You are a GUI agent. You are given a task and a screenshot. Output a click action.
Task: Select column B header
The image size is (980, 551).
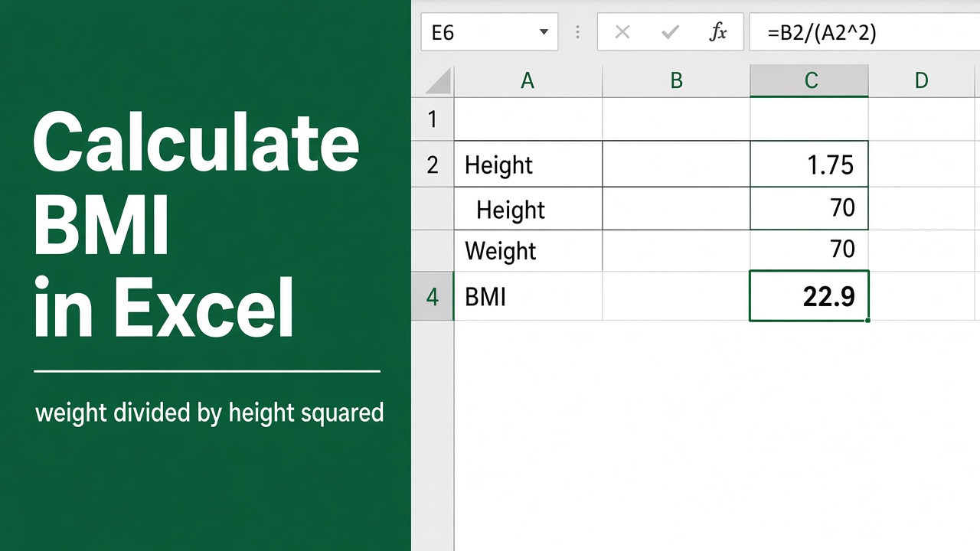click(676, 80)
